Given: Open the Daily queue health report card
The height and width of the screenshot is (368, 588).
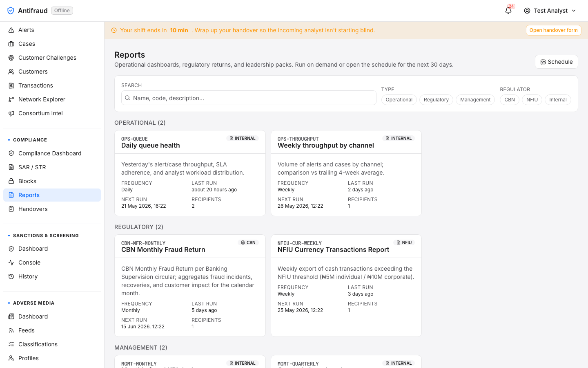Looking at the screenshot, I should (190, 173).
